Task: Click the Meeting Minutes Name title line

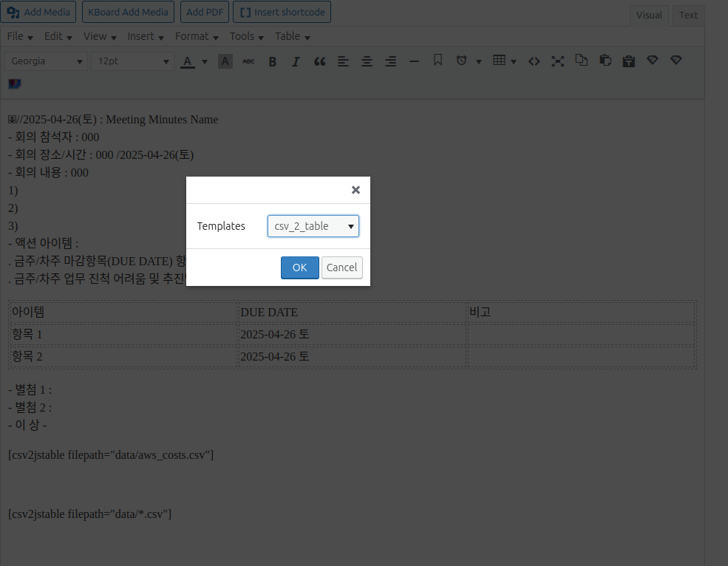Action: [113, 119]
